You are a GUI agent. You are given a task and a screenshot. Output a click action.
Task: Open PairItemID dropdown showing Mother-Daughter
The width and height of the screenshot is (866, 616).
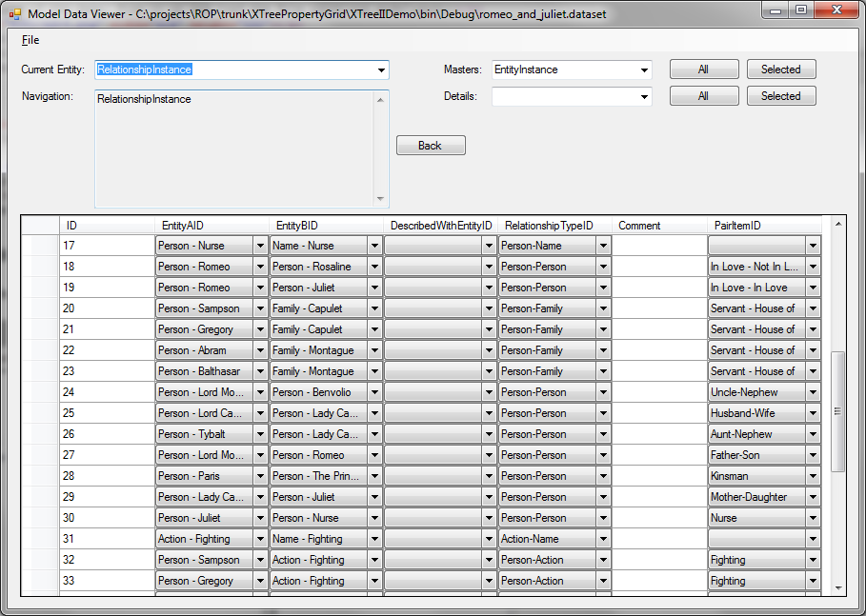[x=813, y=497]
